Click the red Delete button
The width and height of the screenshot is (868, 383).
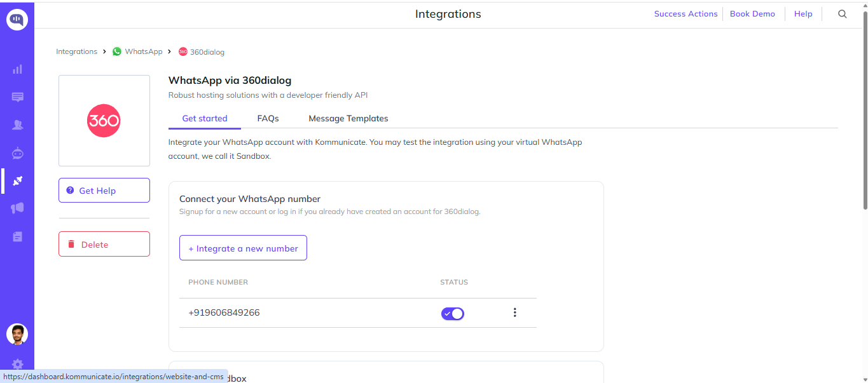(104, 244)
